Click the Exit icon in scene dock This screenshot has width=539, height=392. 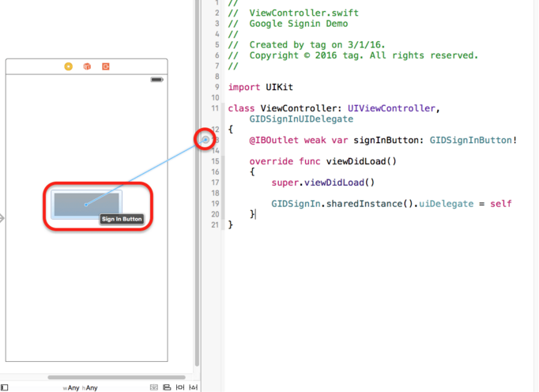pyautogui.click(x=106, y=66)
